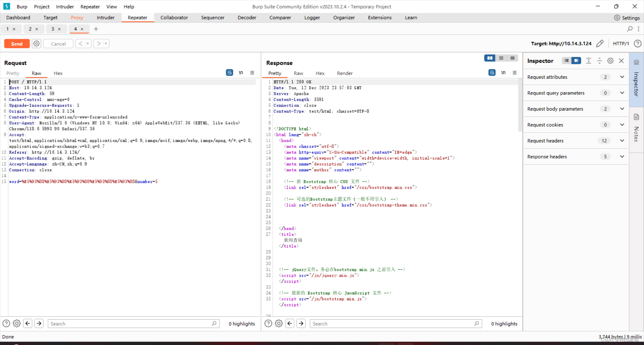Click the Send request button
This screenshot has height=345, width=644.
coord(17,44)
